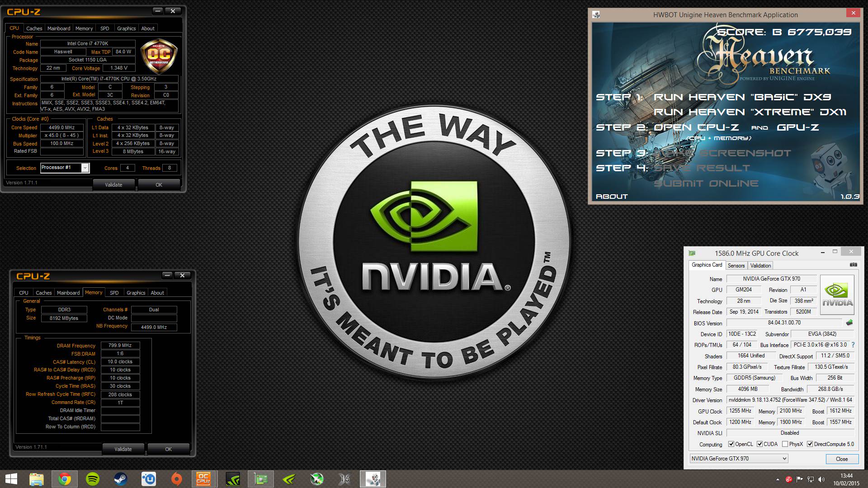Click the black NVIDIA taskbar icon
The height and width of the screenshot is (488, 868).
233,479
